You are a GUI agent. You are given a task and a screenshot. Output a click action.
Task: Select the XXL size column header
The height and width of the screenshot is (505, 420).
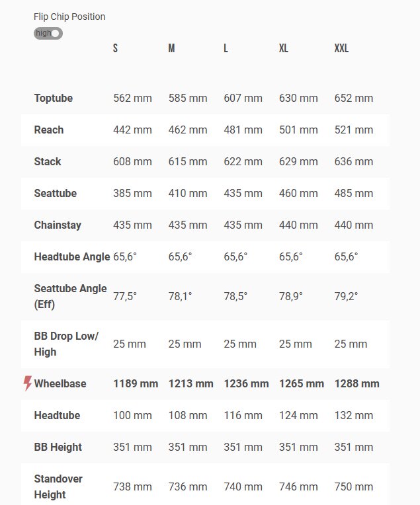[341, 49]
